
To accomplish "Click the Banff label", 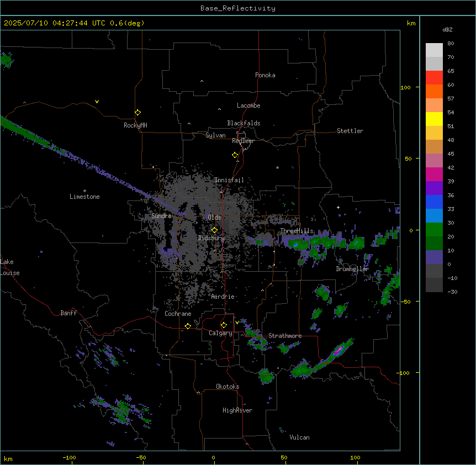I will point(68,313).
